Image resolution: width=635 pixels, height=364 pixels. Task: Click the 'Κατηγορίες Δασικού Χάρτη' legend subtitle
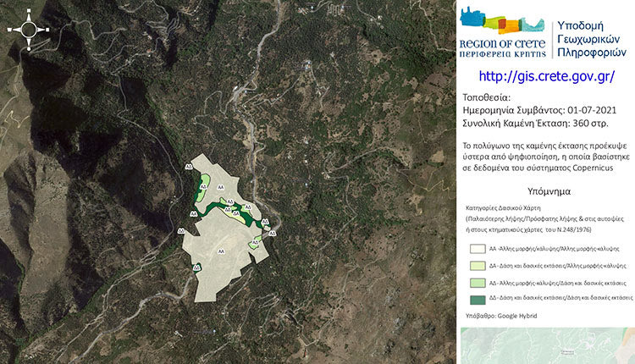point(503,208)
